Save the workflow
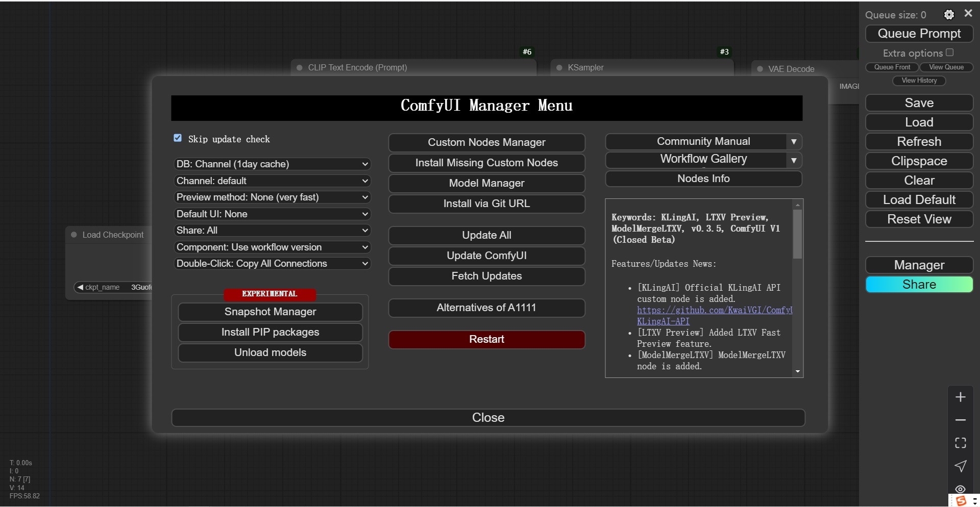980x507 pixels. [919, 103]
